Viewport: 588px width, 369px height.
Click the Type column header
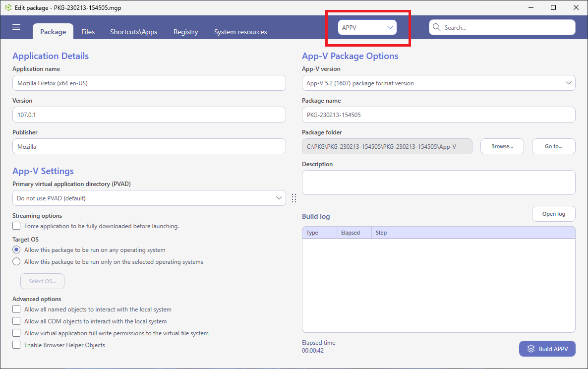coord(319,233)
